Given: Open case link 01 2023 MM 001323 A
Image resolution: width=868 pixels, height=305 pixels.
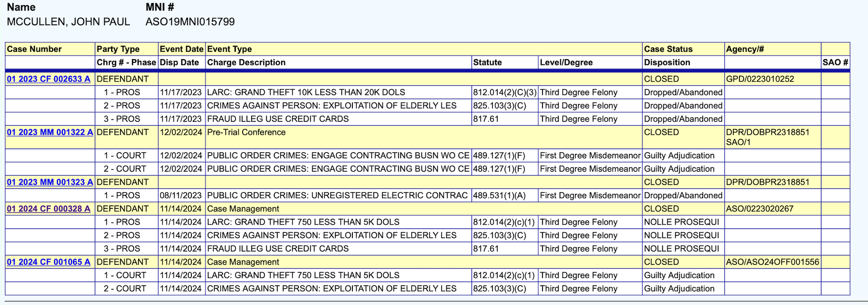Looking at the screenshot, I should click(x=50, y=182).
